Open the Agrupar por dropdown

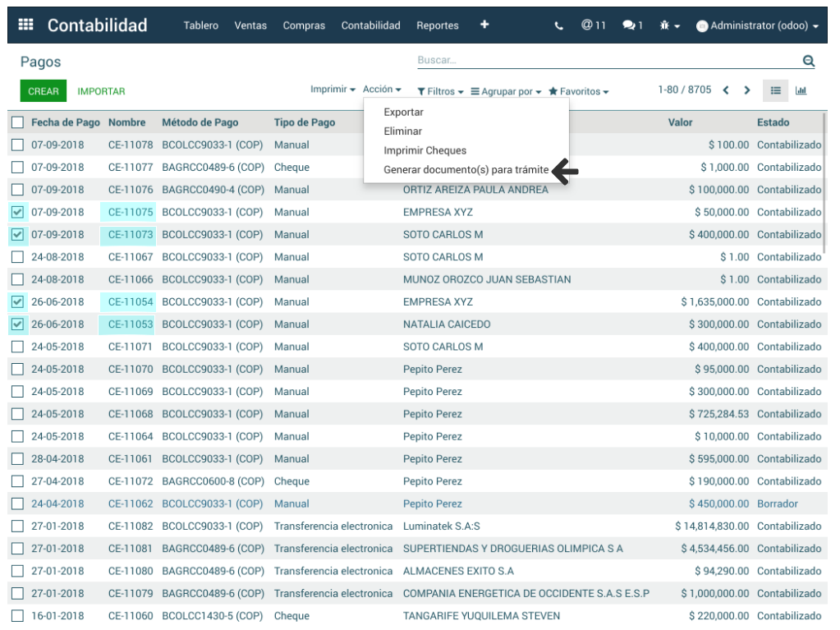[x=506, y=91]
